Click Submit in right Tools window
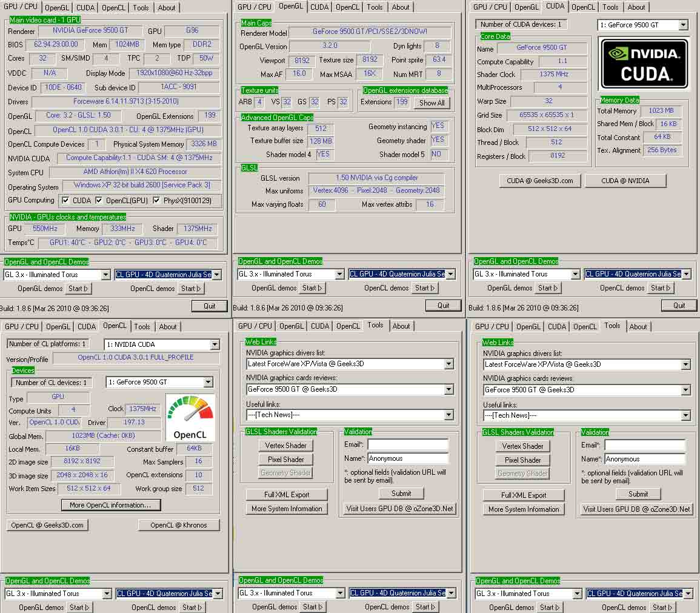The image size is (700, 613). pyautogui.click(x=638, y=494)
